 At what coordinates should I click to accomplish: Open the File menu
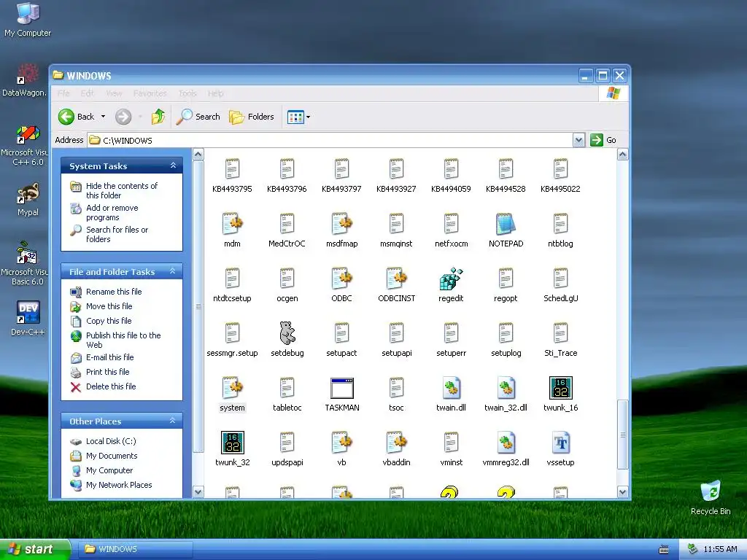click(x=63, y=93)
